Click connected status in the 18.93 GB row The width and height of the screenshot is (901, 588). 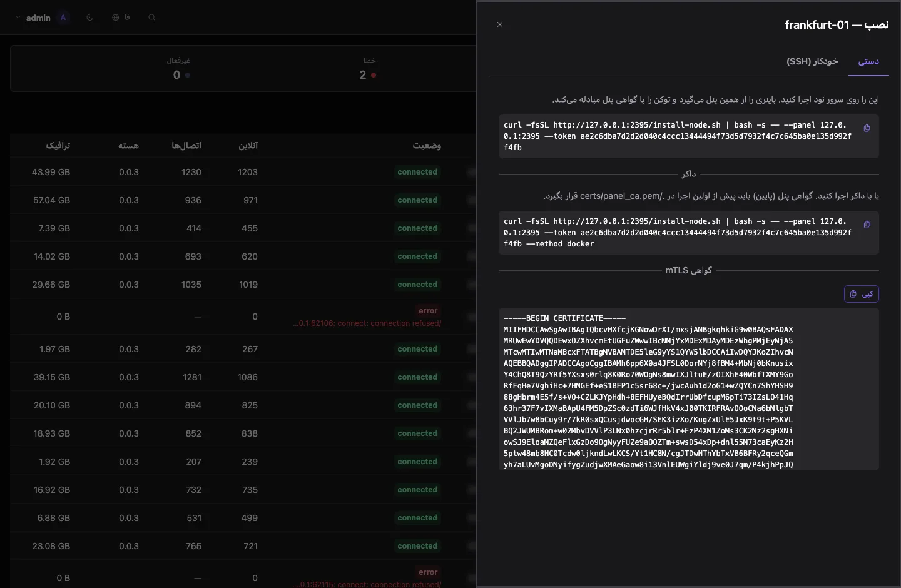pyautogui.click(x=417, y=433)
